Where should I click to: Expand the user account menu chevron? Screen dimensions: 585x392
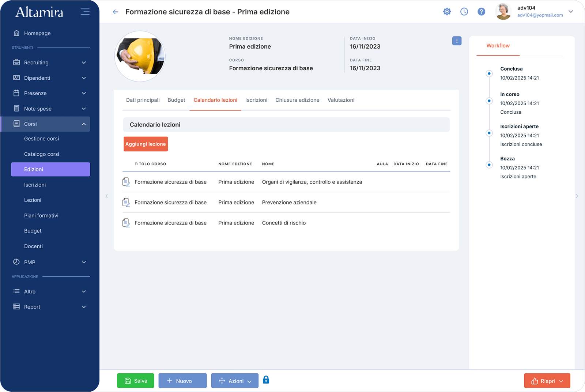coord(571,12)
